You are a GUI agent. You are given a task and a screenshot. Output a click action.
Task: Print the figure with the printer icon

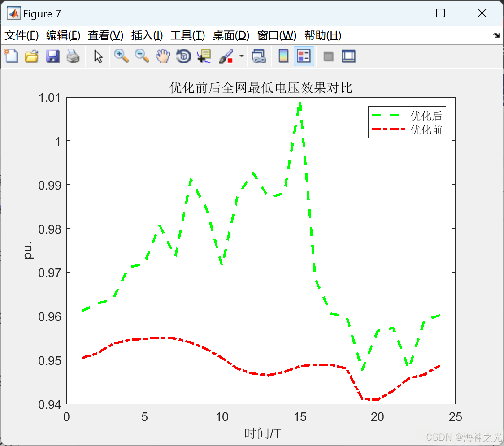click(73, 56)
